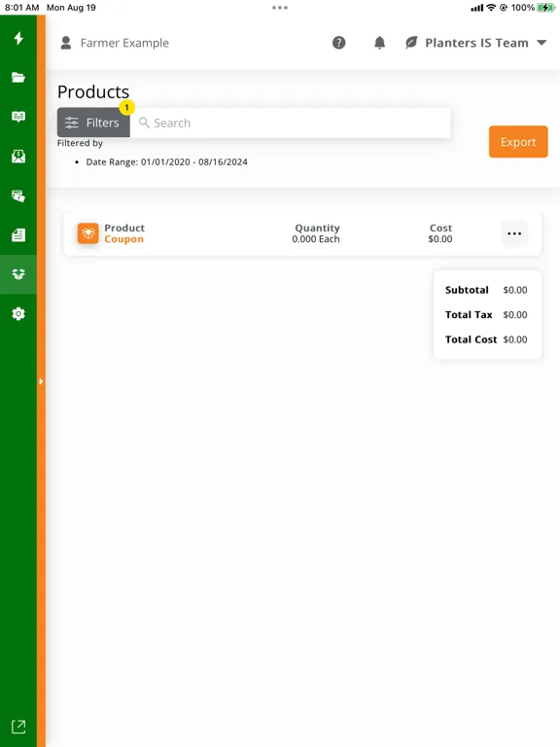Open the payments cards sidebar icon

[x=18, y=196]
